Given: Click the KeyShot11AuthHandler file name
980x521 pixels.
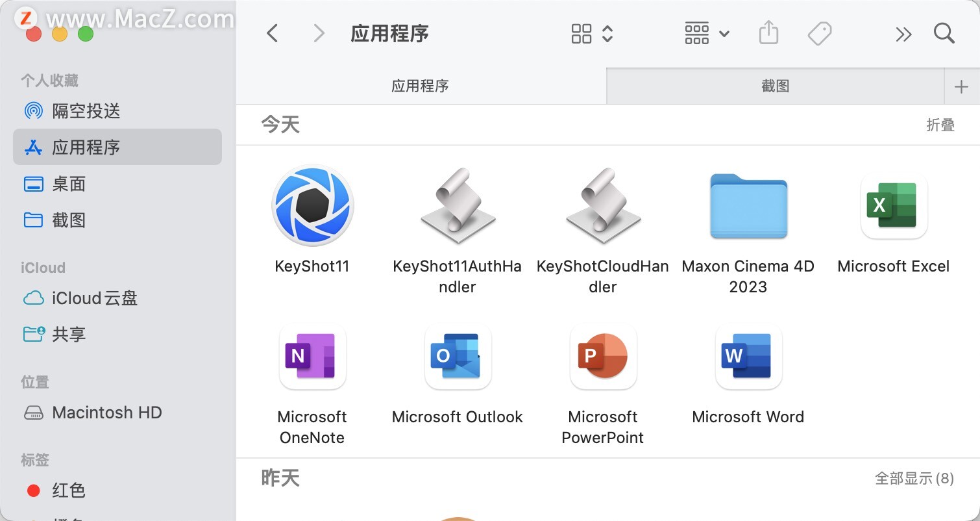Looking at the screenshot, I should pos(458,277).
